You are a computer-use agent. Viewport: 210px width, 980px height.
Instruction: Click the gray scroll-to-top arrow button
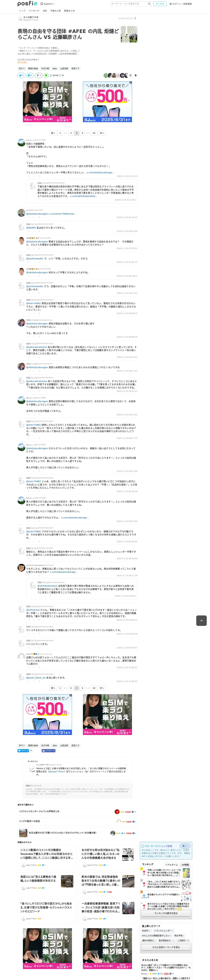(x=201, y=621)
